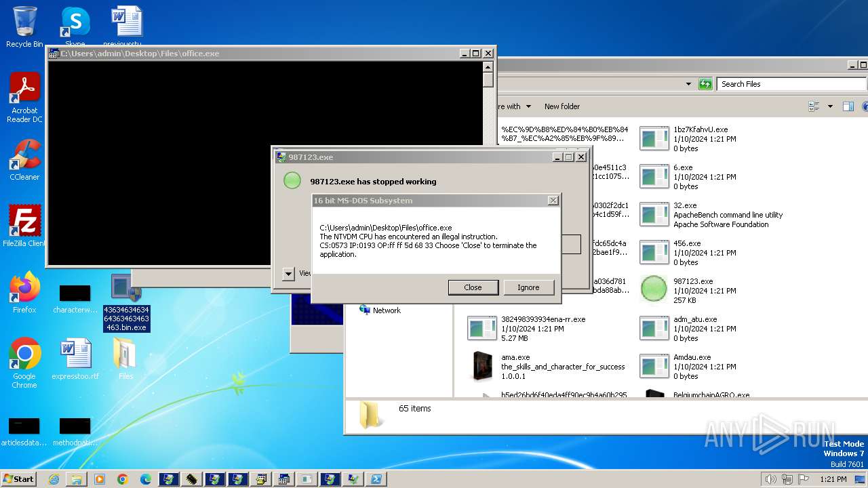868x488 pixels.
Task: Open the address bar history dropdown
Action: click(688, 84)
